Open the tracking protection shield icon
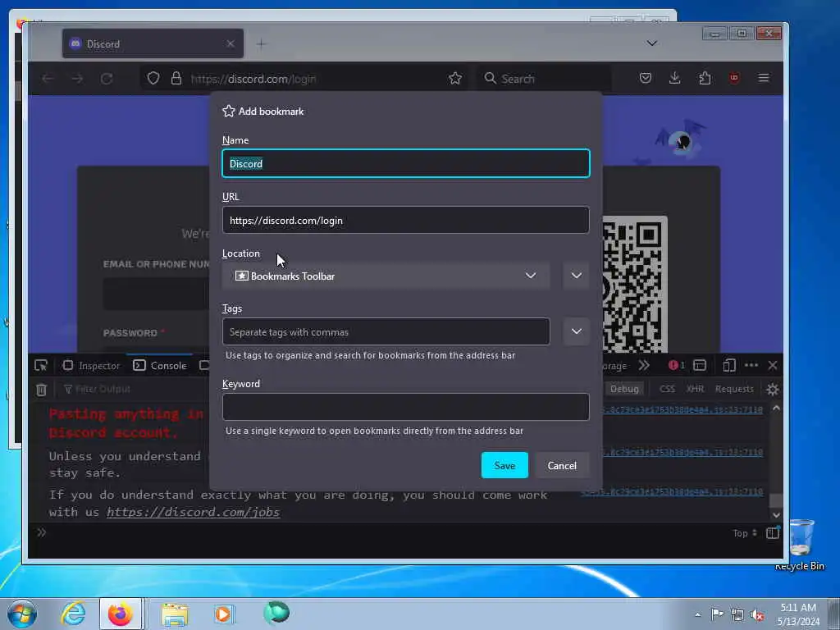This screenshot has height=630, width=840. tap(153, 78)
